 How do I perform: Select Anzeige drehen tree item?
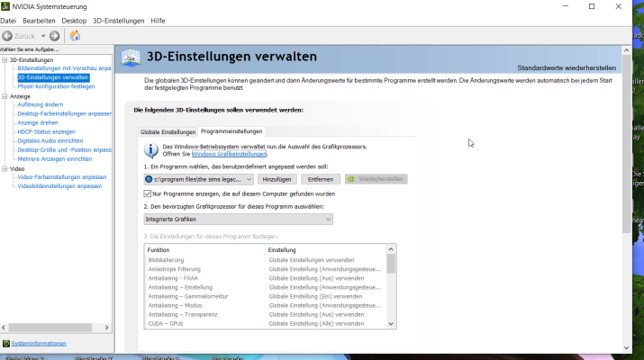click(x=38, y=122)
